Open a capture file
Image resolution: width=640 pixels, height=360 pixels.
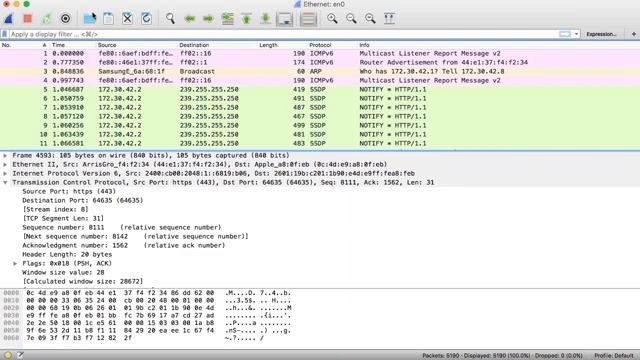[89, 18]
